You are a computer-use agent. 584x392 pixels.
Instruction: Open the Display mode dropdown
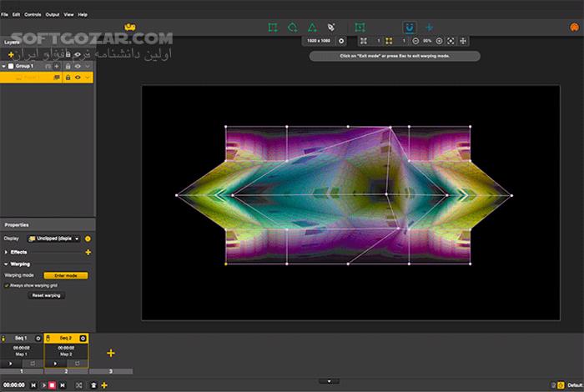[x=54, y=239]
